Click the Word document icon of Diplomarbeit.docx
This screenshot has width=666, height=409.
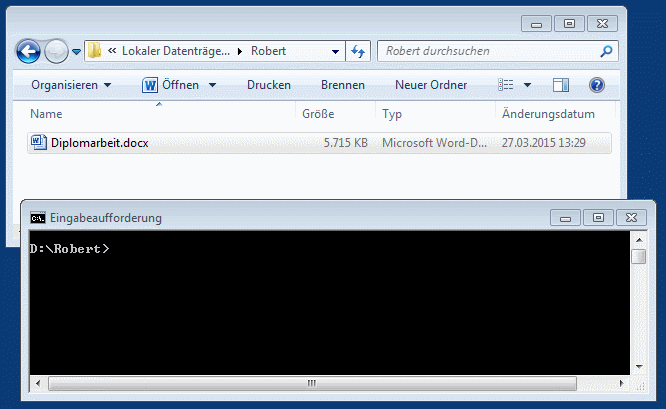click(x=39, y=142)
